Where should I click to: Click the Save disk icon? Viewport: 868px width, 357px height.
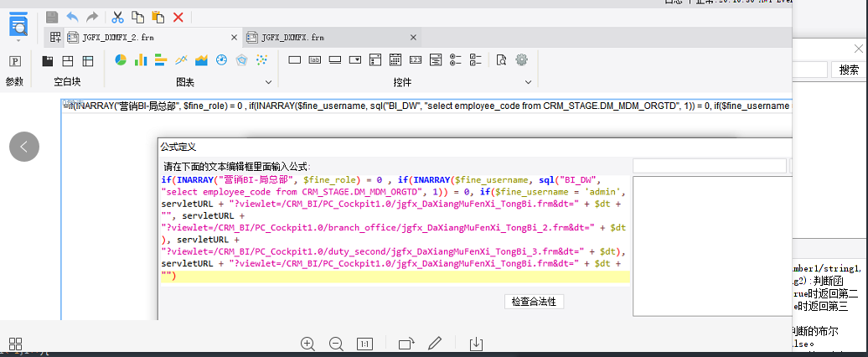tap(51, 17)
